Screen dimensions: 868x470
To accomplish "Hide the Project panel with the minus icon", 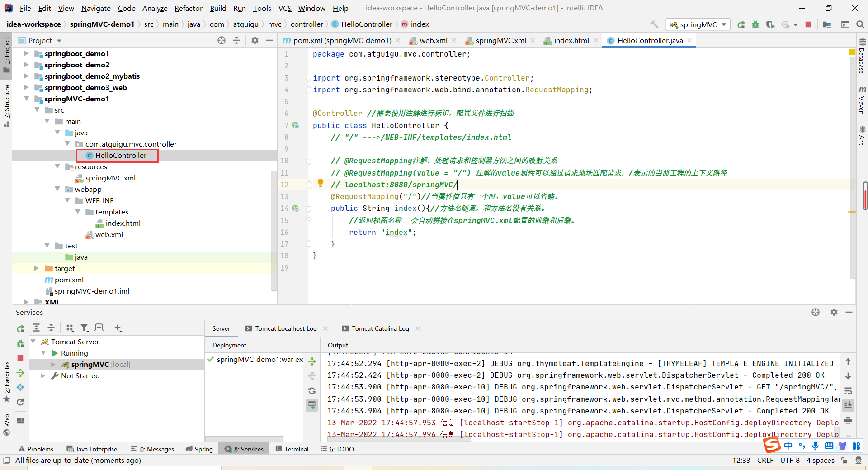I will point(269,40).
